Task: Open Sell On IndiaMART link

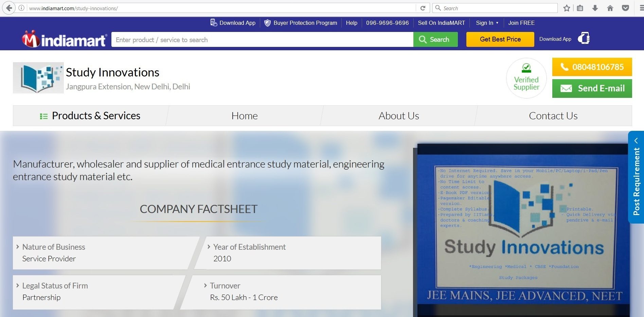Action: 441,23
